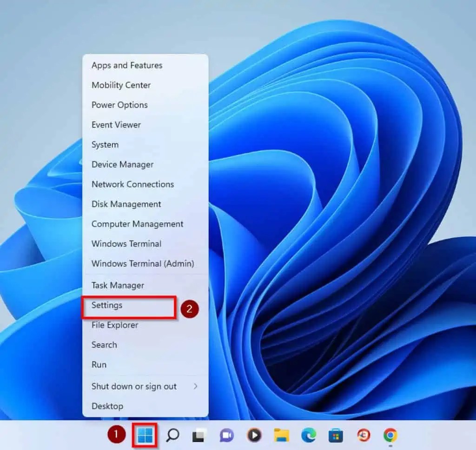Screen dimensions: 476x450
Task: Select Desktop from the menu
Action: (107, 406)
